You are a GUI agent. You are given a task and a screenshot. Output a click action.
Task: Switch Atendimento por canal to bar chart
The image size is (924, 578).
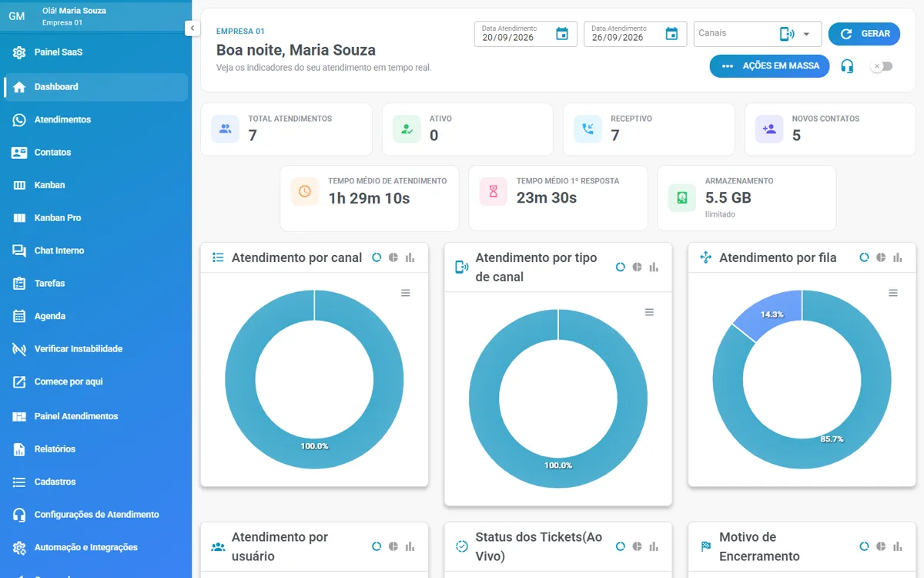coord(410,257)
